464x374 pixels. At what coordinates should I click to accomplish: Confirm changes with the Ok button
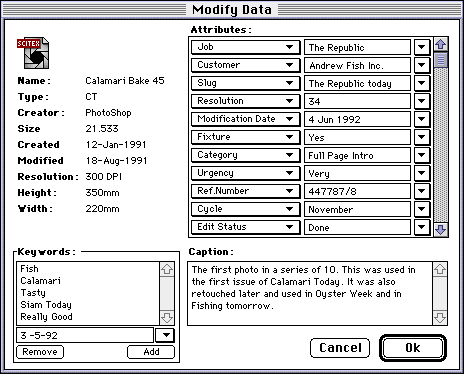pyautogui.click(x=413, y=348)
